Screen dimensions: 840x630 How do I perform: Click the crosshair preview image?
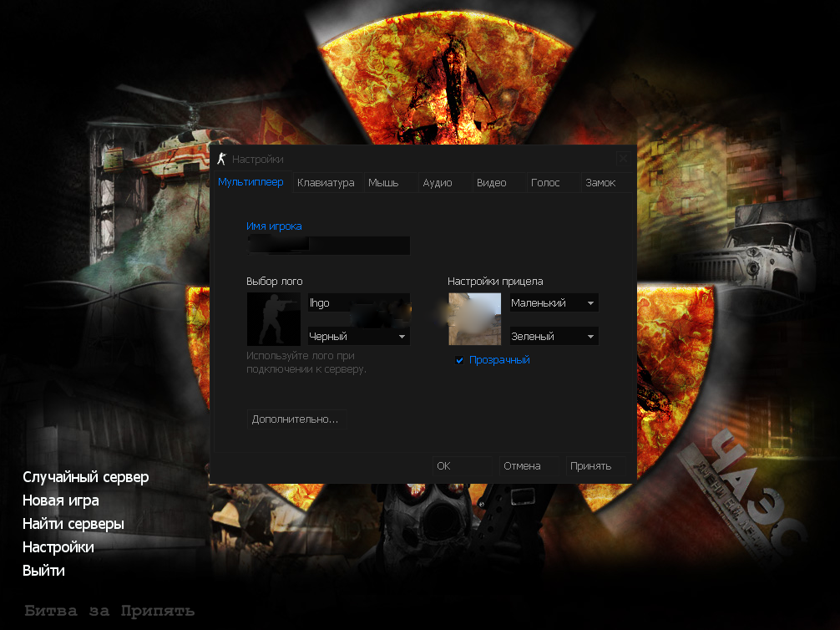pyautogui.click(x=474, y=319)
